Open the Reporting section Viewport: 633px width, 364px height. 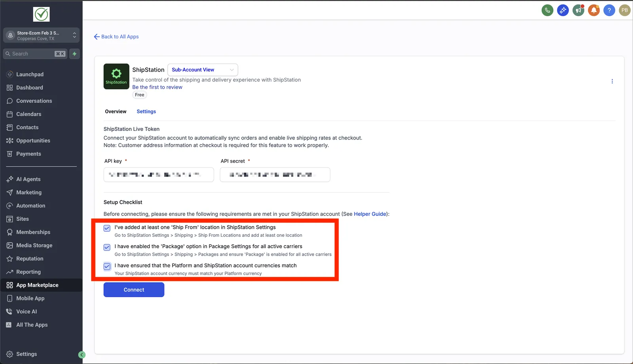[x=41, y=272]
